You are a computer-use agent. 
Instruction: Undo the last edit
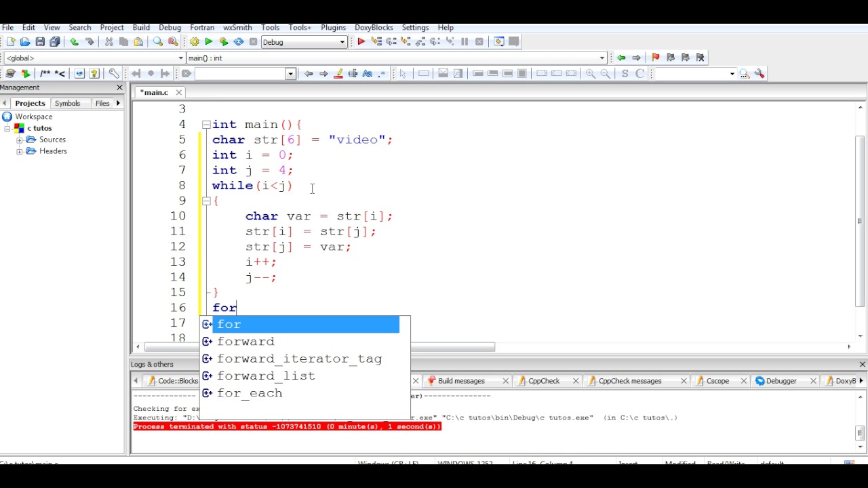75,42
